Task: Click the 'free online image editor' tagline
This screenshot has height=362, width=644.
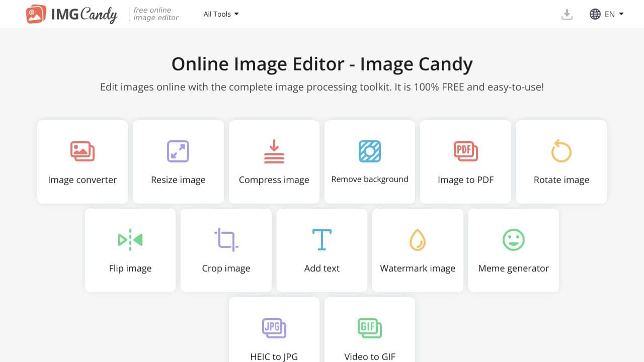Action: tap(156, 14)
